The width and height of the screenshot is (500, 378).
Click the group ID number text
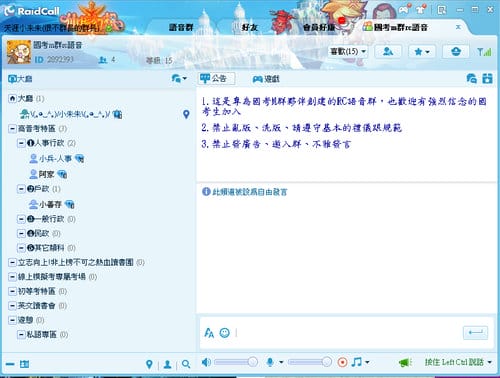(60, 60)
